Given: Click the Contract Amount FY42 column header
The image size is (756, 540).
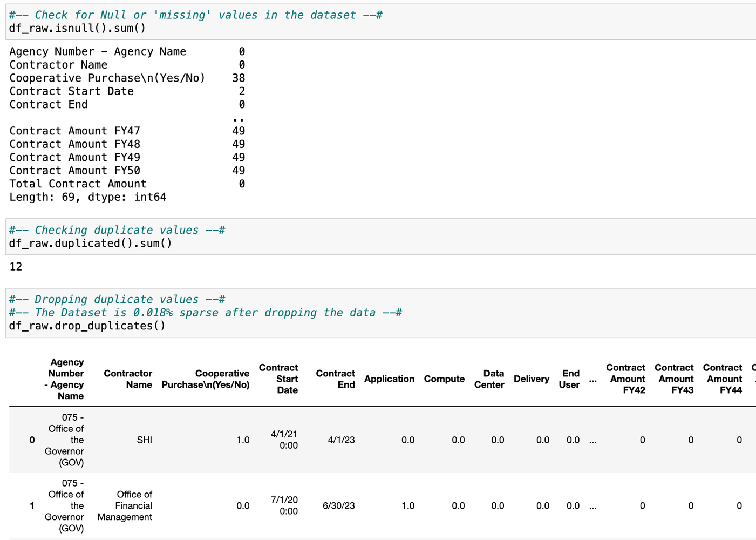Looking at the screenshot, I should 625,379.
